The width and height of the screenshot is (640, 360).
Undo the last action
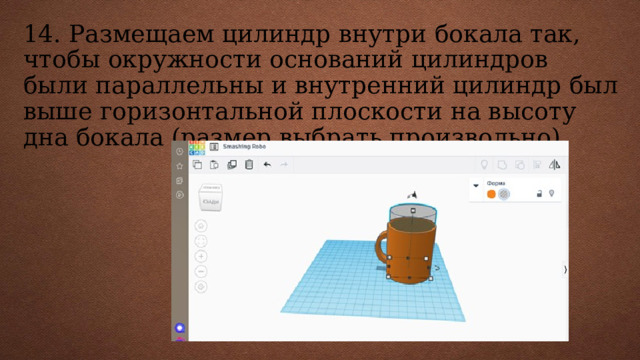tap(267, 164)
